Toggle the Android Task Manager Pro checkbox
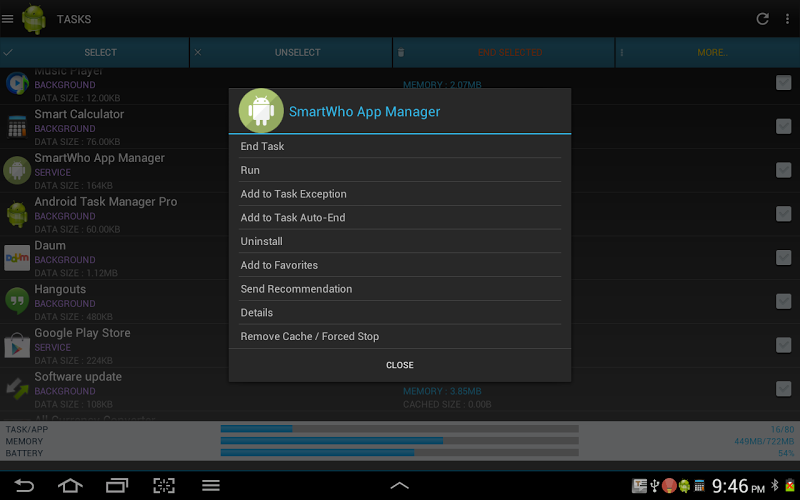This screenshot has height=500, width=800. click(x=783, y=214)
